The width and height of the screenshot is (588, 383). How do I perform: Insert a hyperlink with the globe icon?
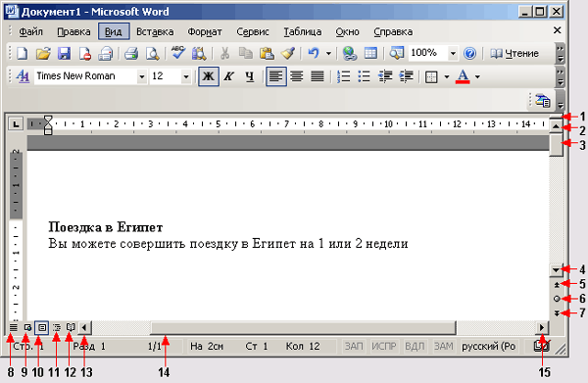click(350, 54)
